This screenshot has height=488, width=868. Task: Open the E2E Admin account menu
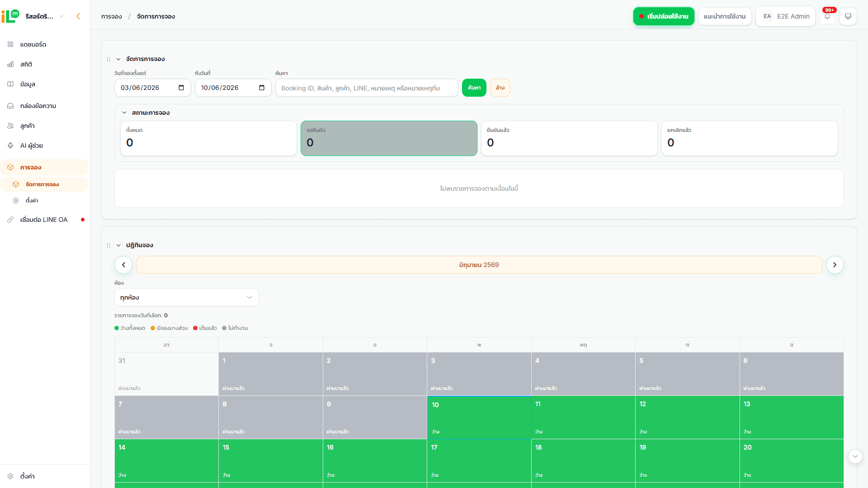785,16
